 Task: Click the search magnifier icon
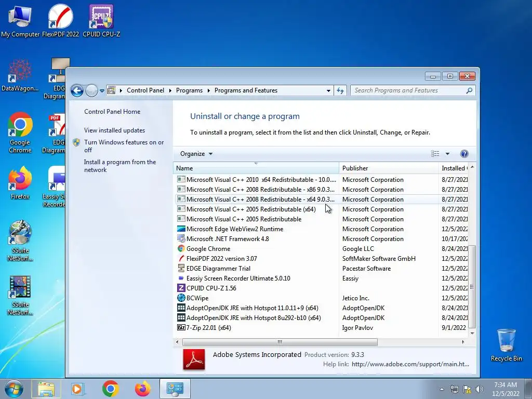(469, 90)
